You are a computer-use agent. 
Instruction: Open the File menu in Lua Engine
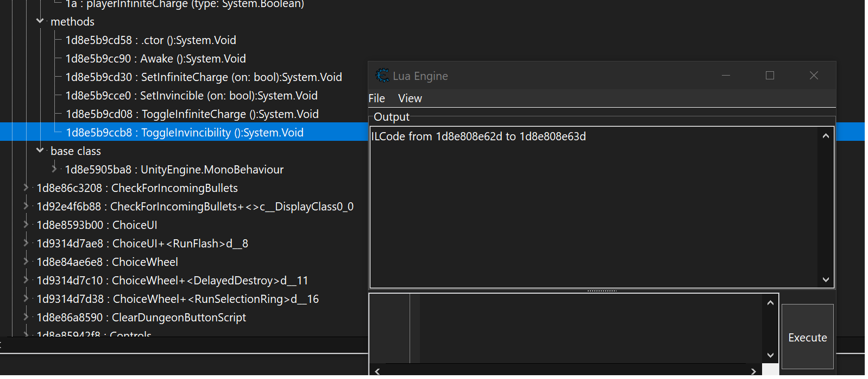(x=376, y=98)
